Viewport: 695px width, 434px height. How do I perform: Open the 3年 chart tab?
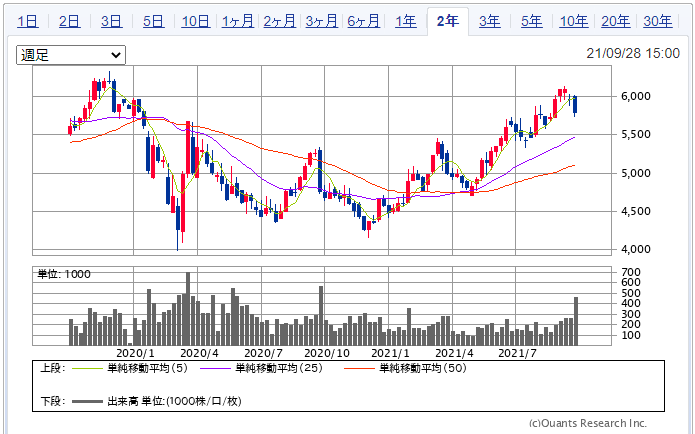(489, 21)
